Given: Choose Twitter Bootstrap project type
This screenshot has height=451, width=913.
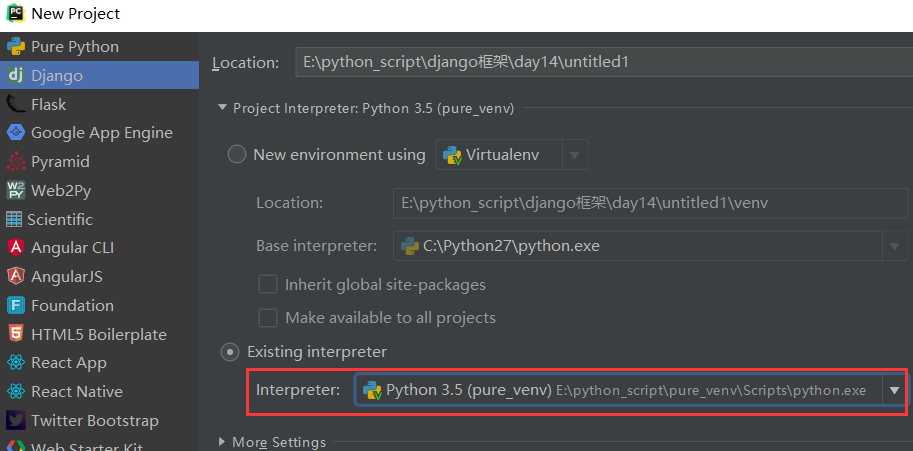Looking at the screenshot, I should pos(94,421).
